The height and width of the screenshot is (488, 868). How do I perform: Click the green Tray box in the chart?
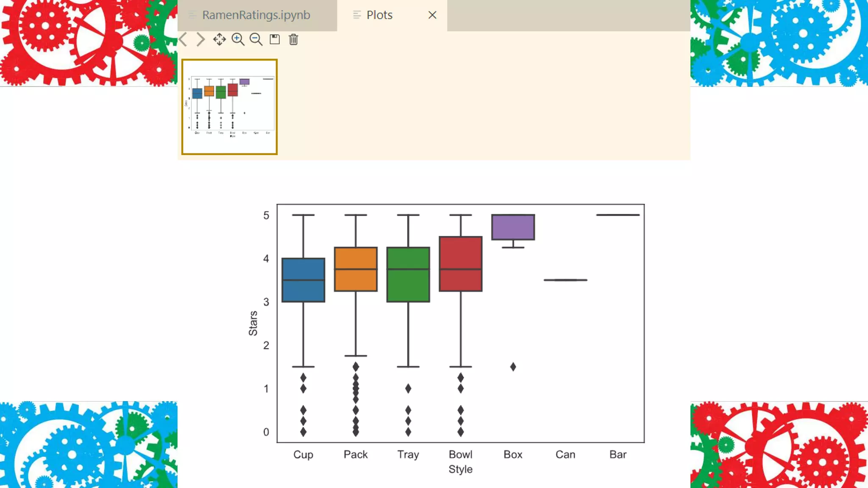[x=408, y=274]
